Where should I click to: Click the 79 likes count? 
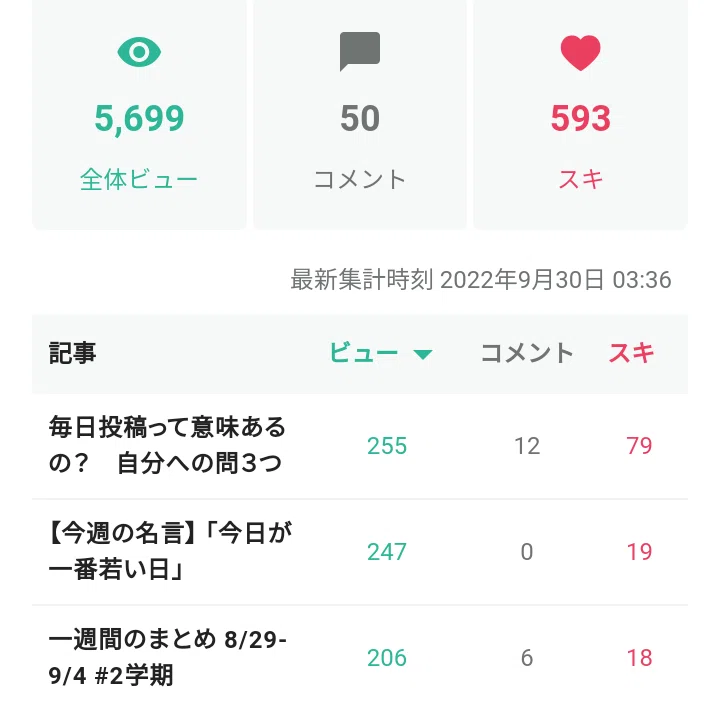tap(639, 446)
